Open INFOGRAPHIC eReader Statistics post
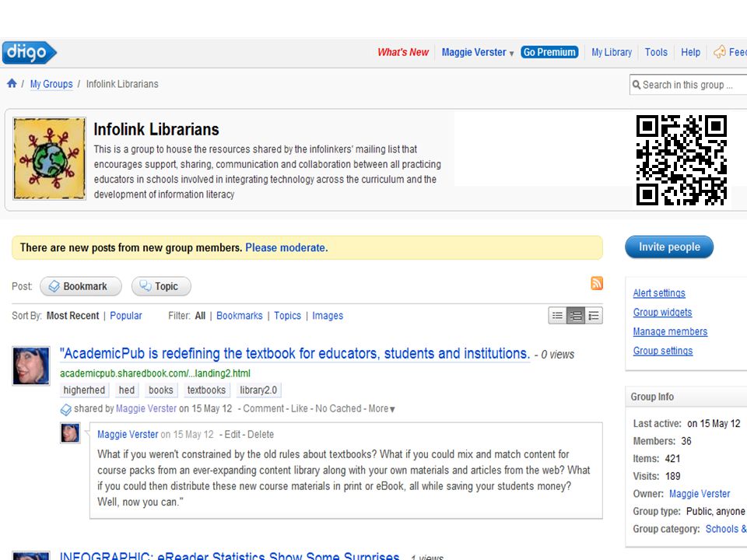 229,555
